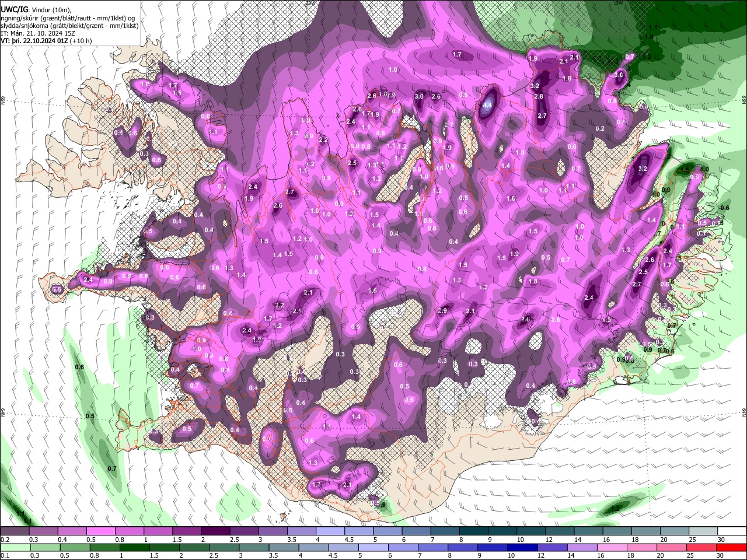Select the light pink rain-scale swatch labeled 16
747x560 pixels.
[612, 547]
